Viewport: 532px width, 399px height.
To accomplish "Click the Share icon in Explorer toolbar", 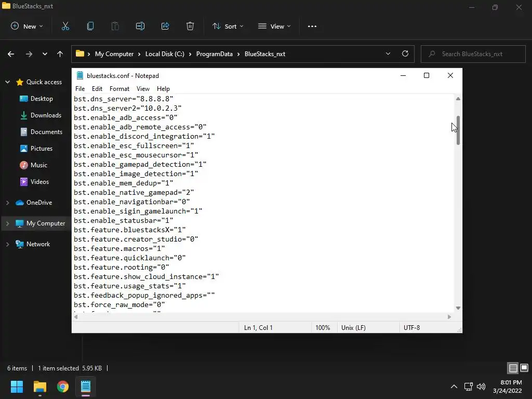I will (x=165, y=26).
